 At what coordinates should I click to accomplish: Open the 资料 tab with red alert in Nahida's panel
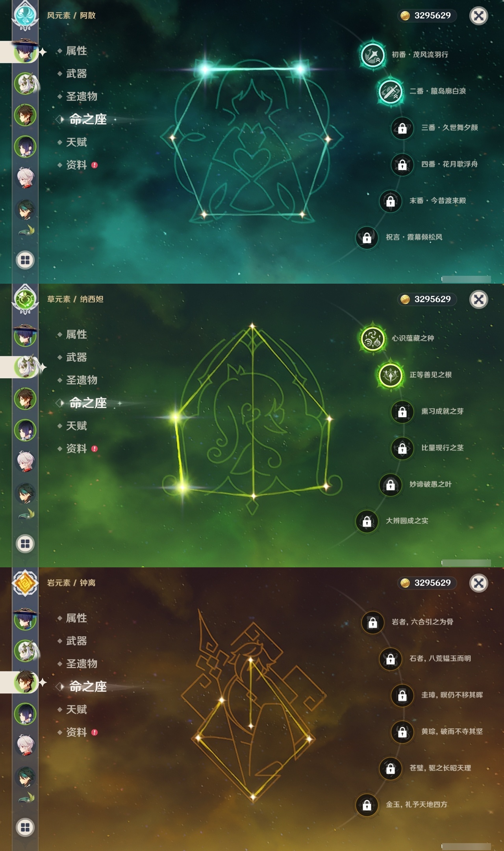tap(77, 449)
